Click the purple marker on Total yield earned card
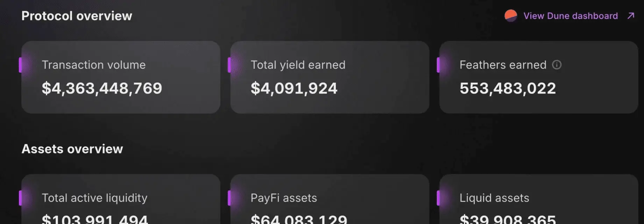The width and height of the screenshot is (644, 224). (x=229, y=65)
